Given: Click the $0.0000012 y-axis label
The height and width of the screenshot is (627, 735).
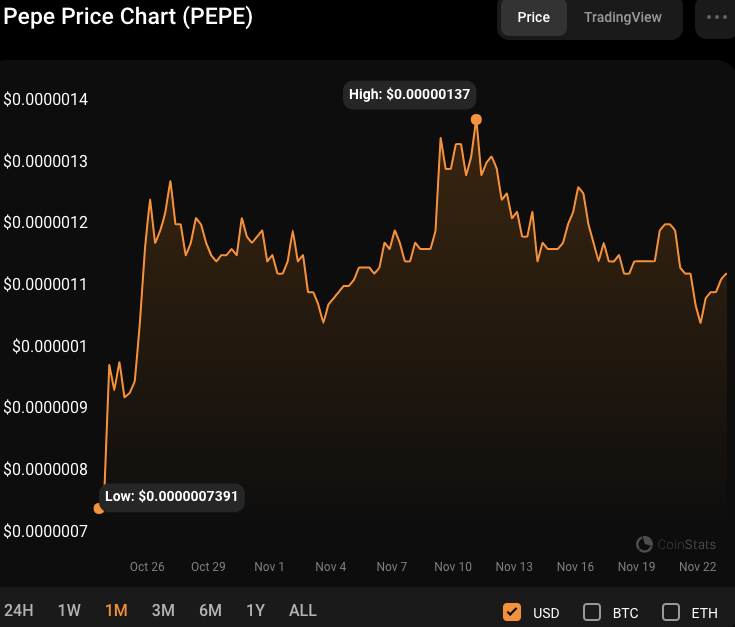Looking at the screenshot, I should [x=45, y=223].
